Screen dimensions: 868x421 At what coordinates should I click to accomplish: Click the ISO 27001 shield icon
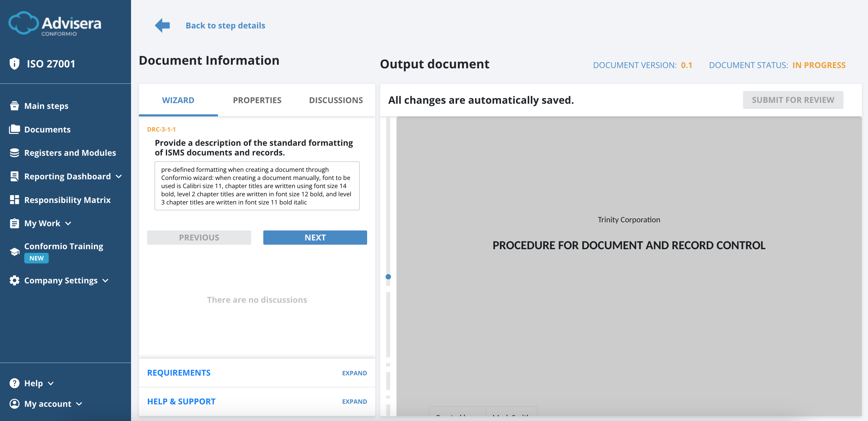(x=15, y=64)
